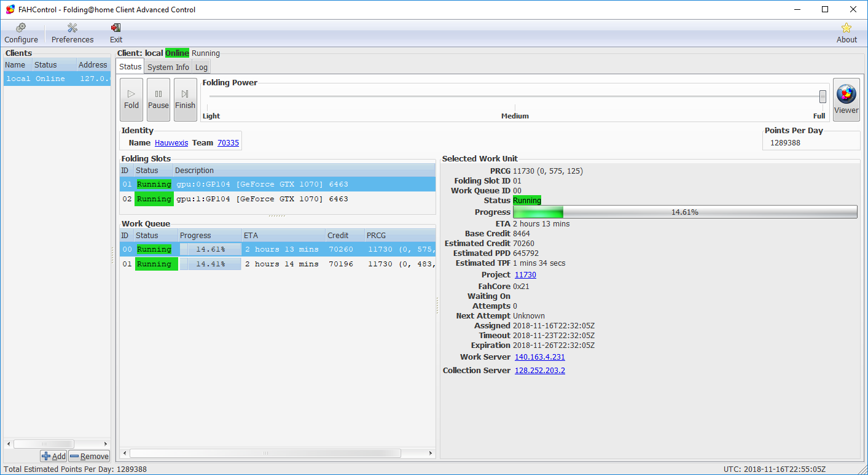868x475 pixels.
Task: Click the Clients scrollbar right arrow
Action: click(105, 444)
